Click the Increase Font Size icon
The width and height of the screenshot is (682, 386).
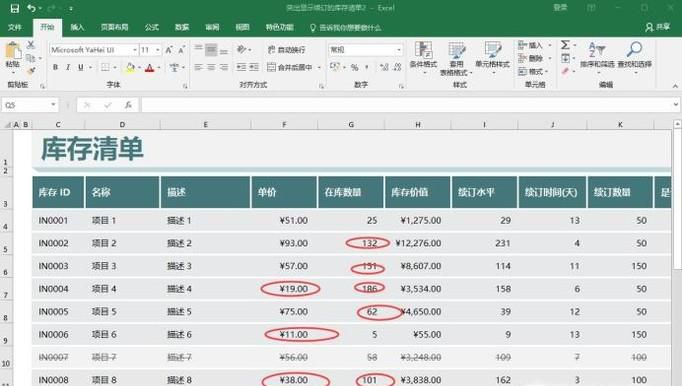coord(169,50)
